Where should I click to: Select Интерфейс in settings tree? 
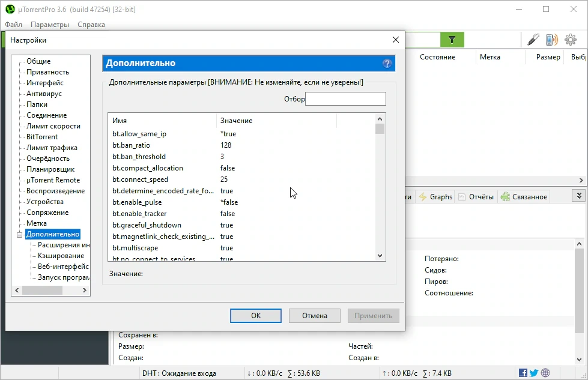[44, 83]
